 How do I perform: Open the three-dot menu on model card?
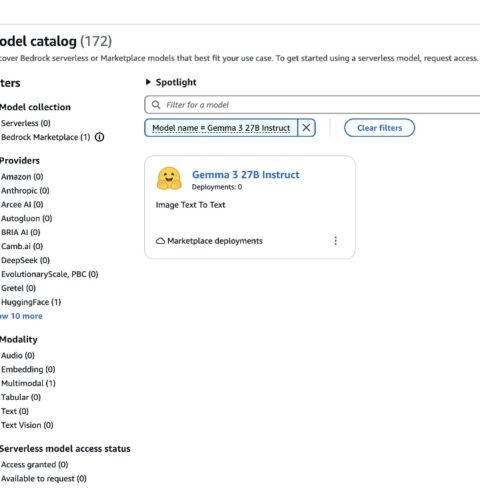pos(335,241)
